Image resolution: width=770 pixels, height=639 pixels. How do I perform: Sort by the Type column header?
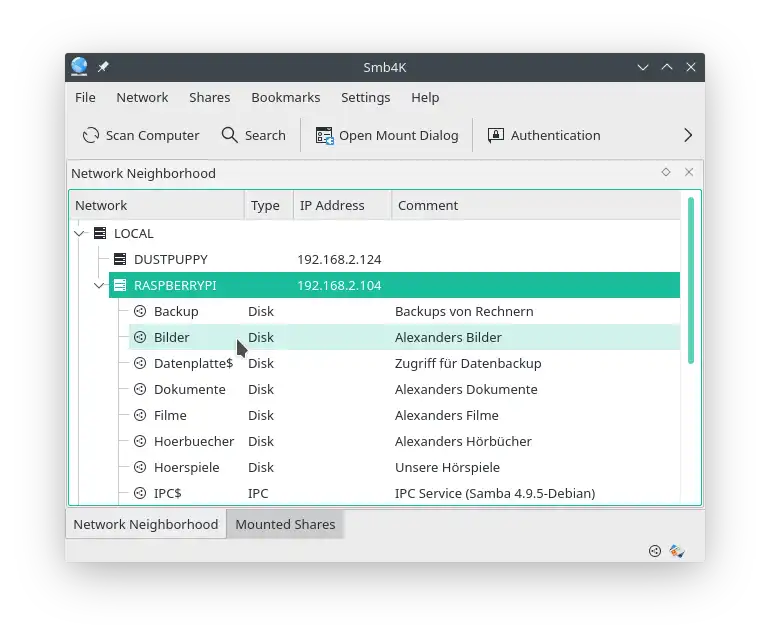tap(269, 205)
